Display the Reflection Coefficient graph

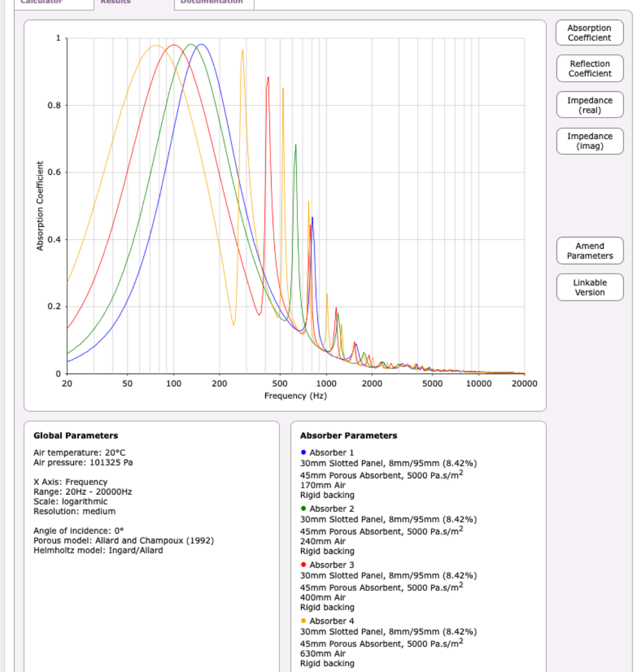point(589,68)
